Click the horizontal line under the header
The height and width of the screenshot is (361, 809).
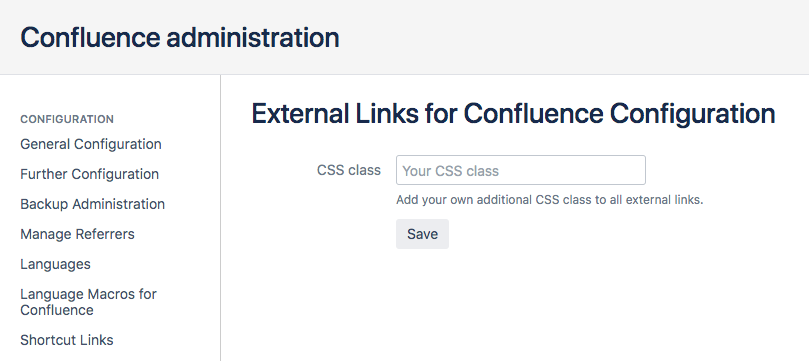[x=404, y=74]
